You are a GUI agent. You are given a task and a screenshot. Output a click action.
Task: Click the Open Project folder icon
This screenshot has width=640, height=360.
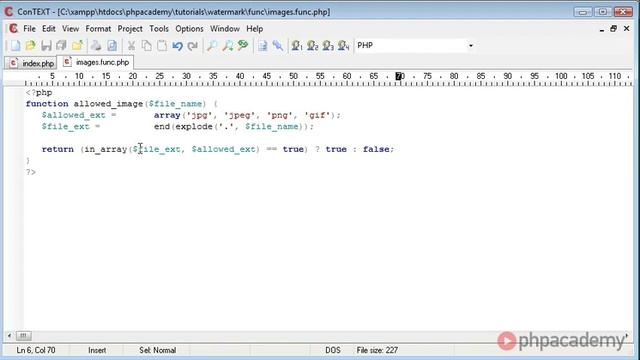coord(77,45)
